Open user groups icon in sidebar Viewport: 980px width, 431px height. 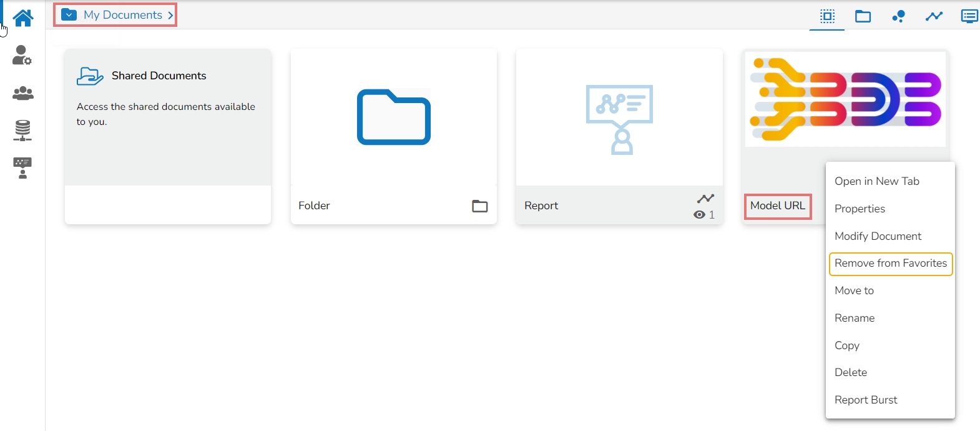(x=23, y=93)
